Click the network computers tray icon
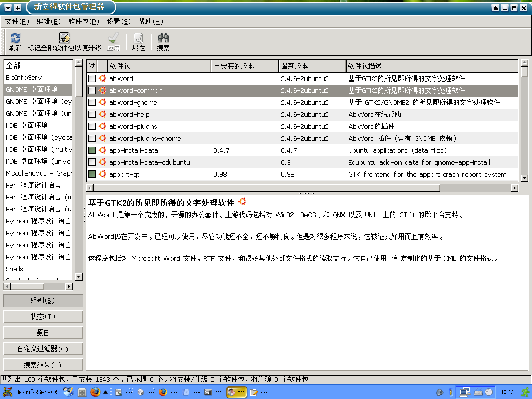Screen dimensions: 532x399 (x=464, y=392)
